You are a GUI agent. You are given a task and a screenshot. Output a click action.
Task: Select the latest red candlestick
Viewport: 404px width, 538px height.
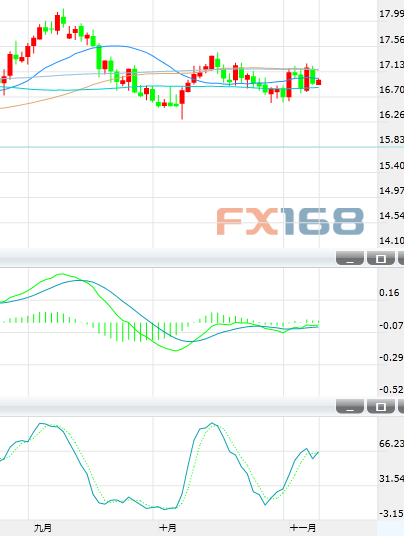(319, 82)
